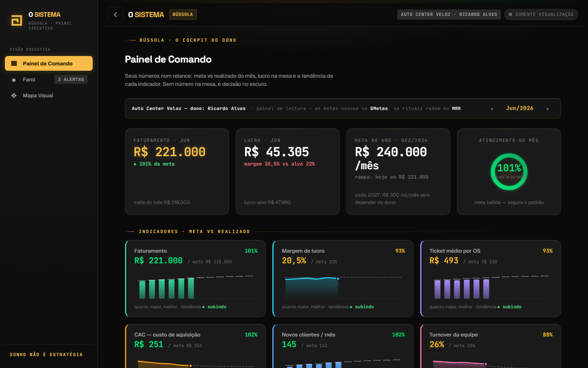This screenshot has width=588, height=368.
Task: Click the 101% da meta text
Action: point(154,164)
